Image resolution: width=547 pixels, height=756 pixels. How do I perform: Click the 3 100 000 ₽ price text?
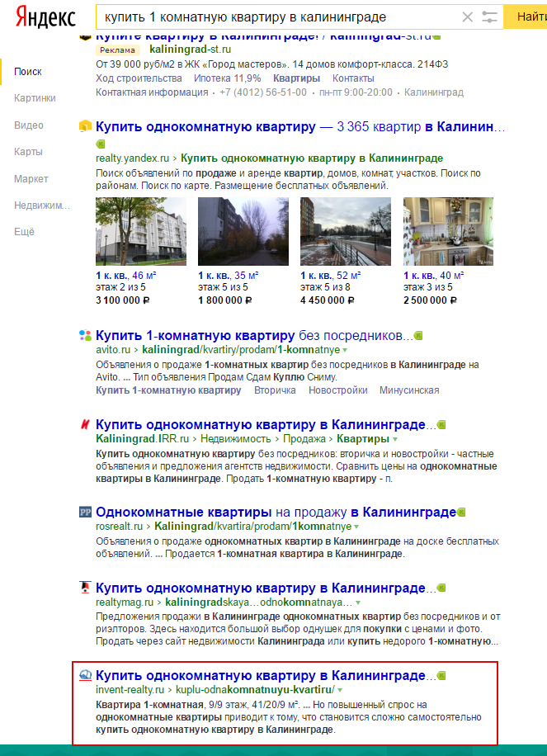(123, 300)
